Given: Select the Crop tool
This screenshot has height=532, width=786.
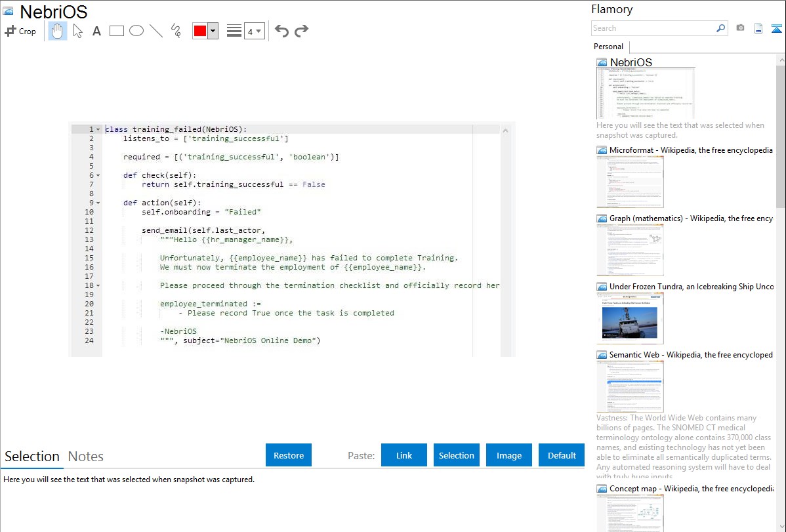Looking at the screenshot, I should (20, 31).
